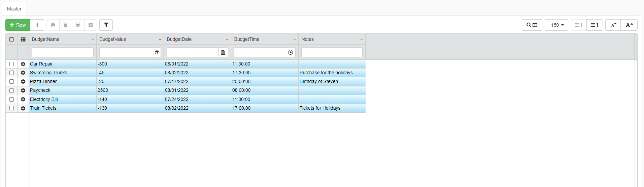Screen dimensions: 644x187
Task: Expand the Notes column menu arrow
Action: tap(361, 39)
